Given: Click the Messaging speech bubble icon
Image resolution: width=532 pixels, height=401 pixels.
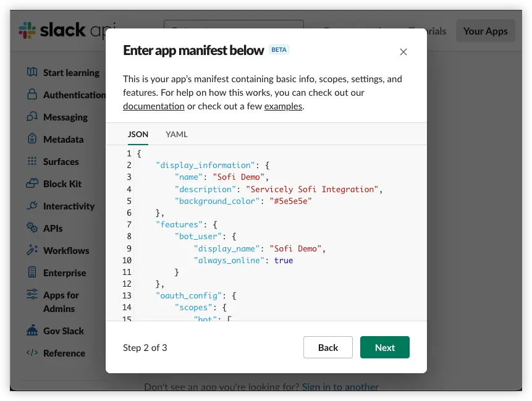Looking at the screenshot, I should (x=32, y=116).
